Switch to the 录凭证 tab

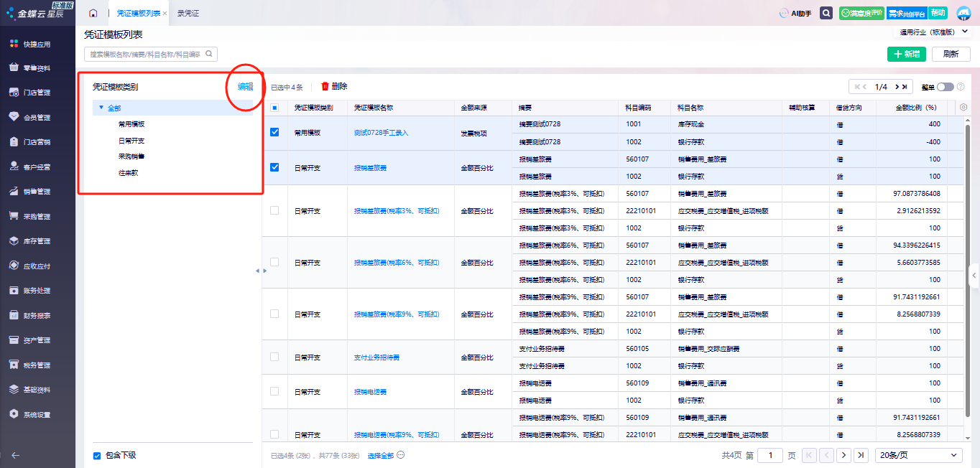point(188,14)
